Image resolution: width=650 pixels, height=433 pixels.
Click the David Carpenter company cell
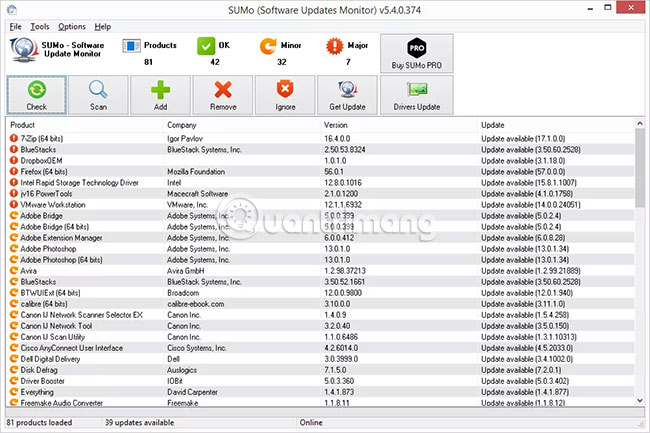pyautogui.click(x=192, y=392)
